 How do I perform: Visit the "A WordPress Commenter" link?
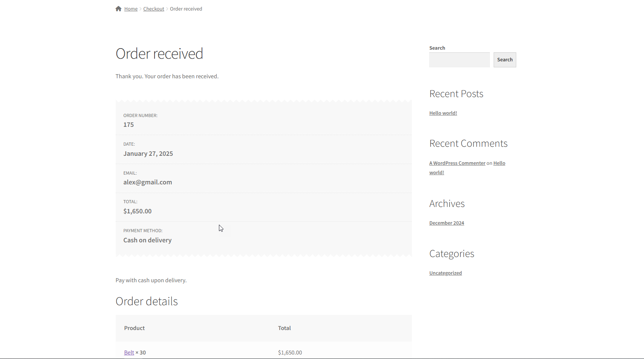pyautogui.click(x=457, y=163)
